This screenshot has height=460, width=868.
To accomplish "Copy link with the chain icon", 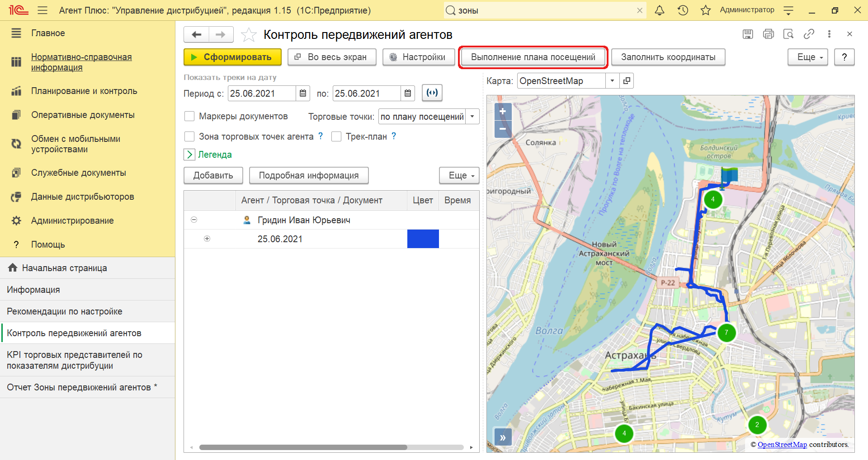I will click(809, 34).
